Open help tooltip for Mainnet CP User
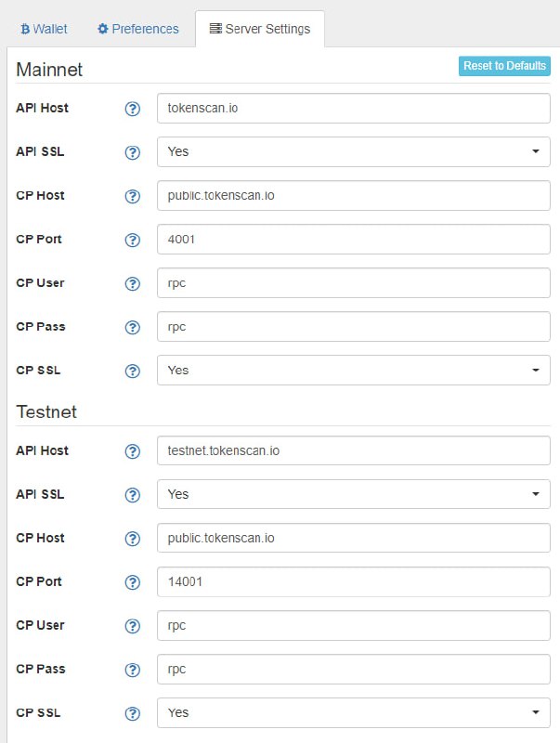The image size is (560, 743). coord(132,284)
